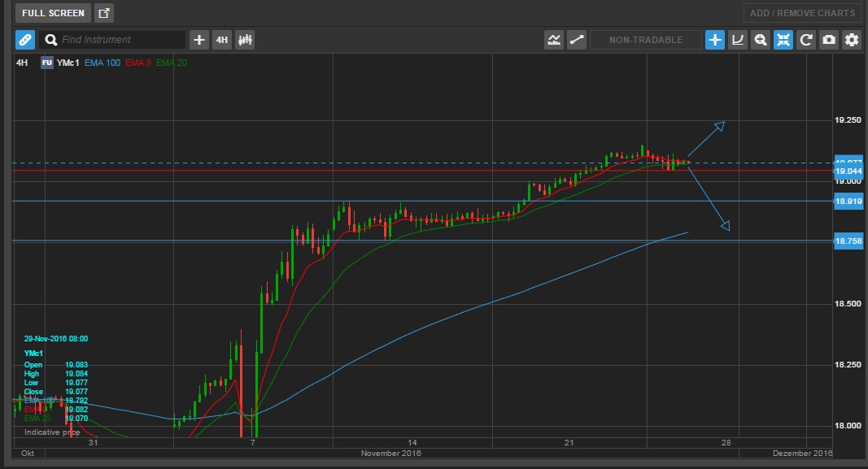Click the 4H label in the chart legend
The width and height of the screenshot is (868, 469).
coord(22,63)
